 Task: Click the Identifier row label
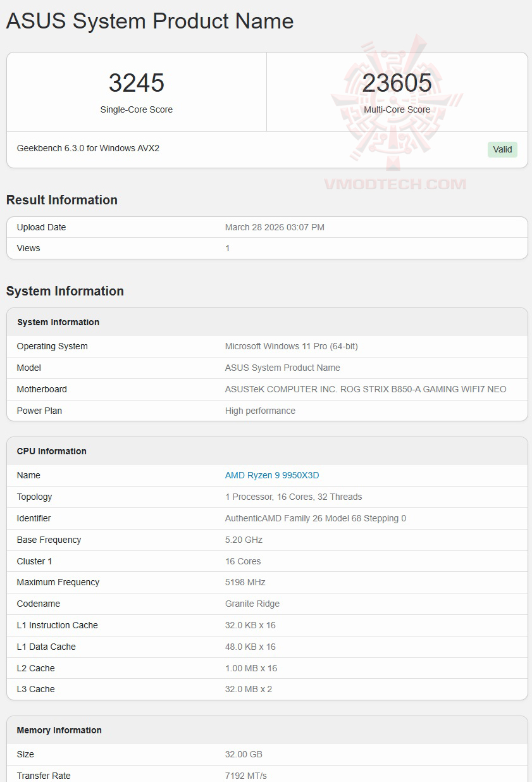(34, 518)
